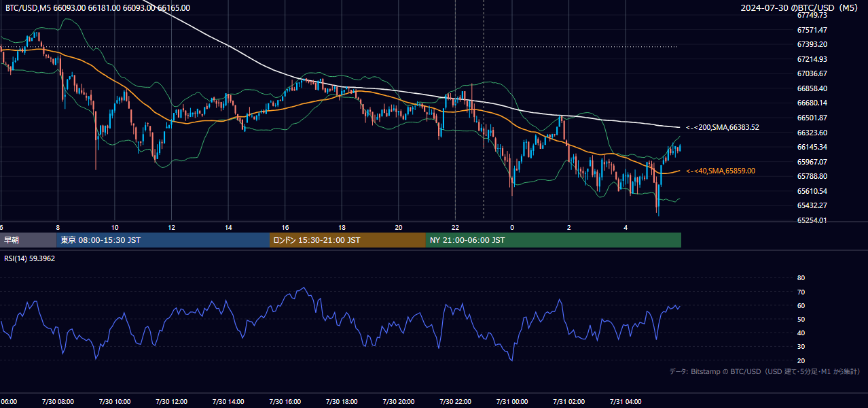Image resolution: width=868 pixels, height=408 pixels.
Task: Click the bottom time label 7/30 16:00
Action: point(285,401)
